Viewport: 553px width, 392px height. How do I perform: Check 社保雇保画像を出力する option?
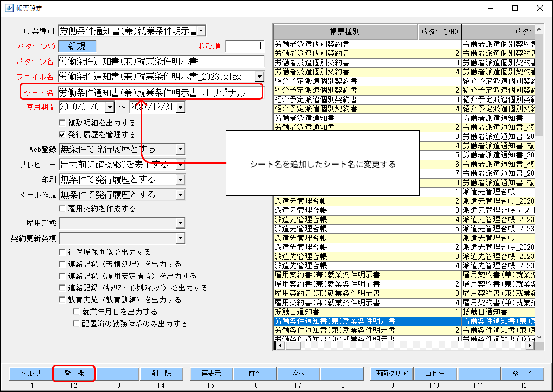click(62, 252)
